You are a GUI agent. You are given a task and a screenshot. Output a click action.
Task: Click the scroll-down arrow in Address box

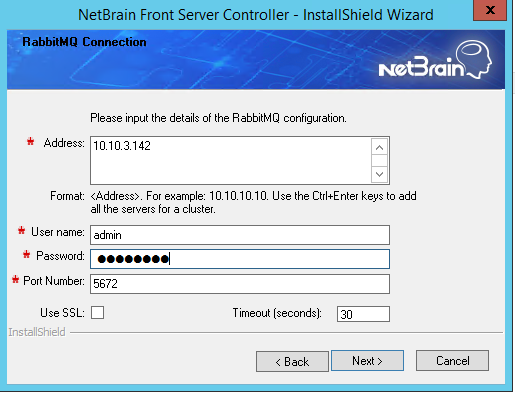point(379,174)
